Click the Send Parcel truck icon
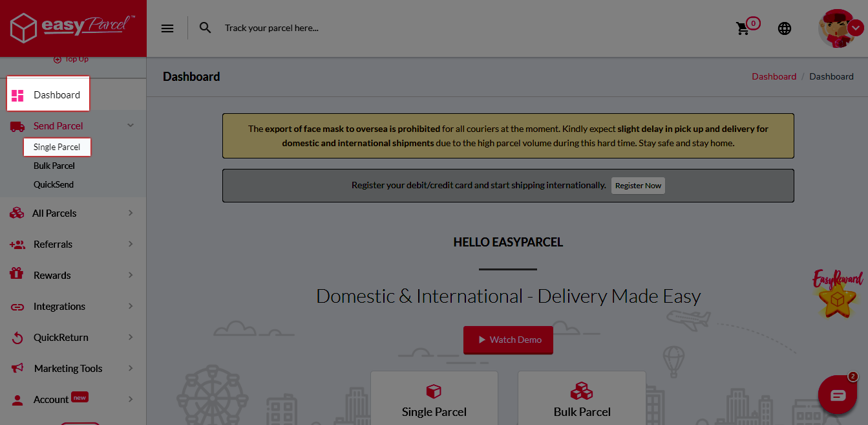The width and height of the screenshot is (868, 425). tap(17, 126)
